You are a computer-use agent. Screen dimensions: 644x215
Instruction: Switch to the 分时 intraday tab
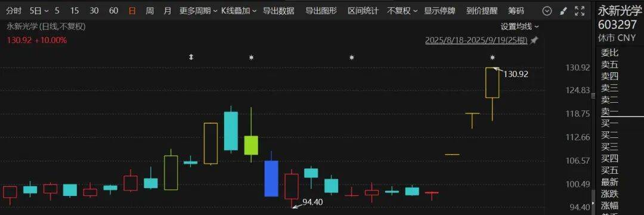14,11
